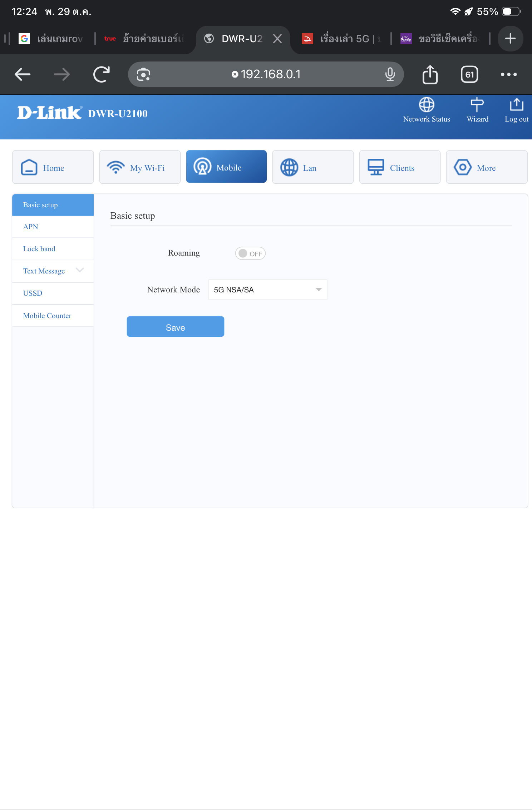This screenshot has width=532, height=810.
Task: Go forward using the browser forward arrow
Action: pos(62,74)
